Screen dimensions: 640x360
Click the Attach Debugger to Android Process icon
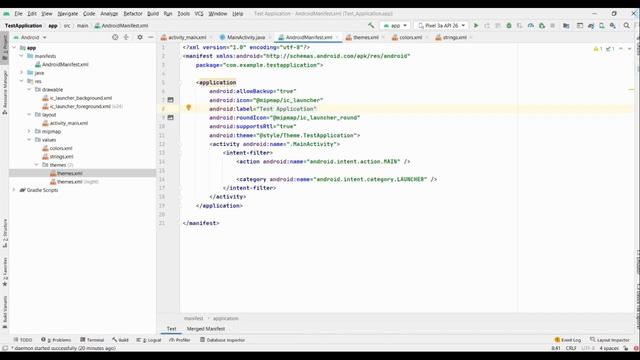[542, 25]
